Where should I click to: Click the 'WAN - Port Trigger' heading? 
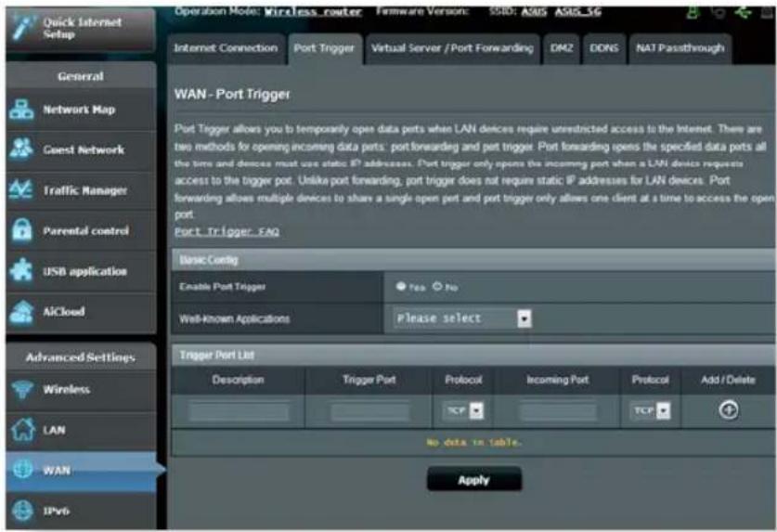pos(232,94)
